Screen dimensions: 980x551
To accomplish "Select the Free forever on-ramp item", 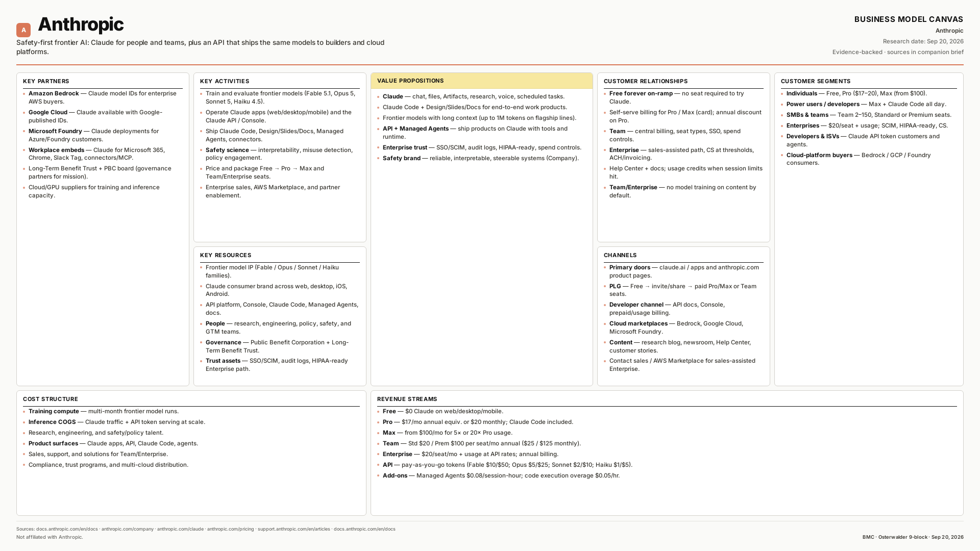I will 683,97.
